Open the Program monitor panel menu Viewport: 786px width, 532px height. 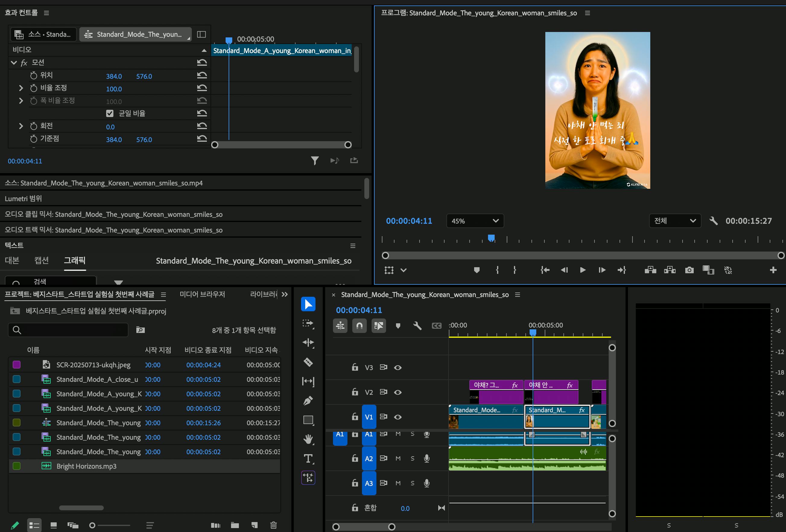(588, 13)
